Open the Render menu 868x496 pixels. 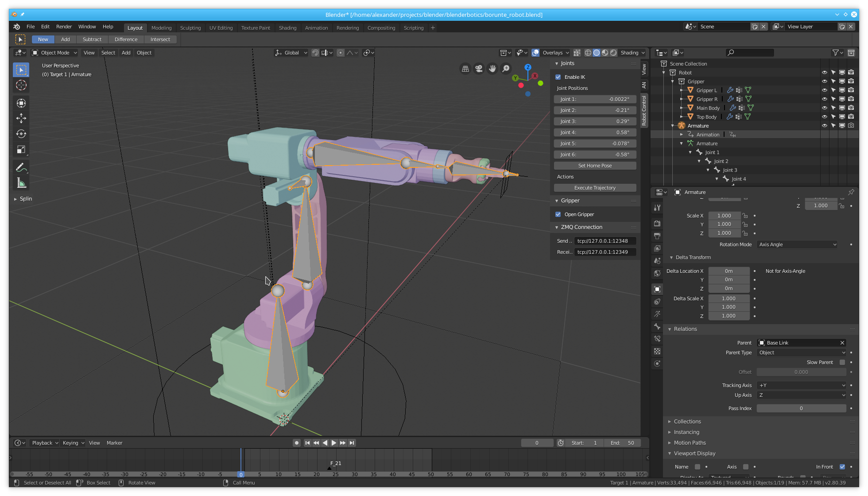64,27
